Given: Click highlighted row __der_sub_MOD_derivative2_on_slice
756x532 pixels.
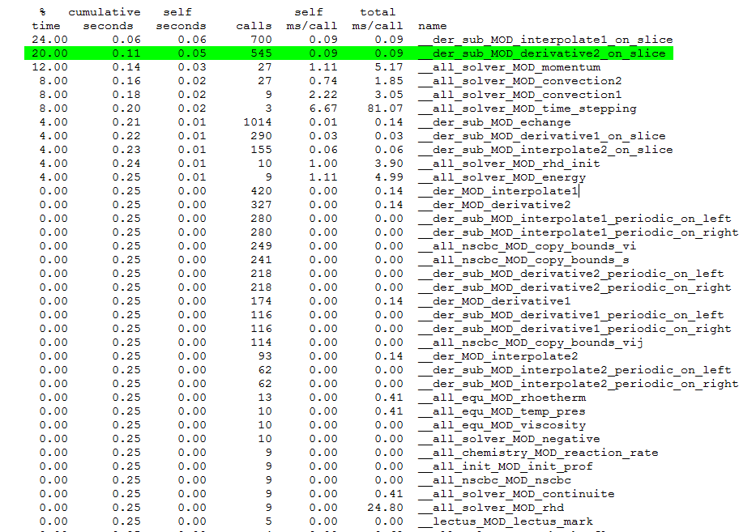Looking at the screenshot, I should (348, 53).
